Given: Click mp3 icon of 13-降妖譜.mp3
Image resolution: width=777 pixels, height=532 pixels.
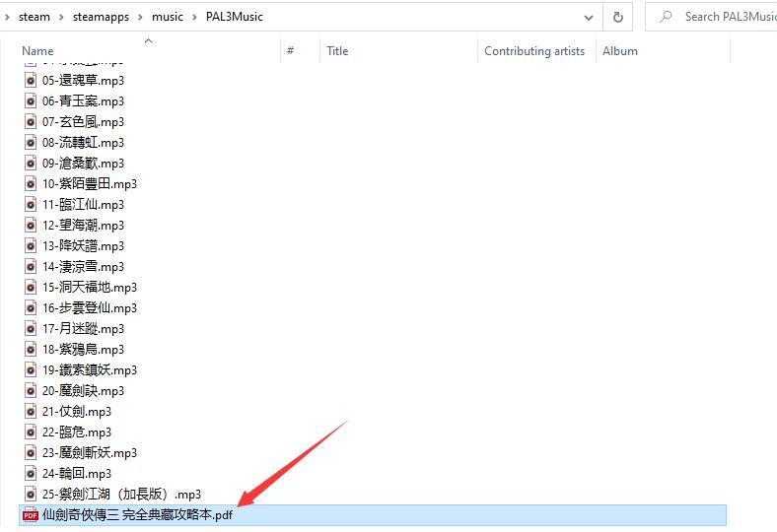Looking at the screenshot, I should tap(31, 246).
